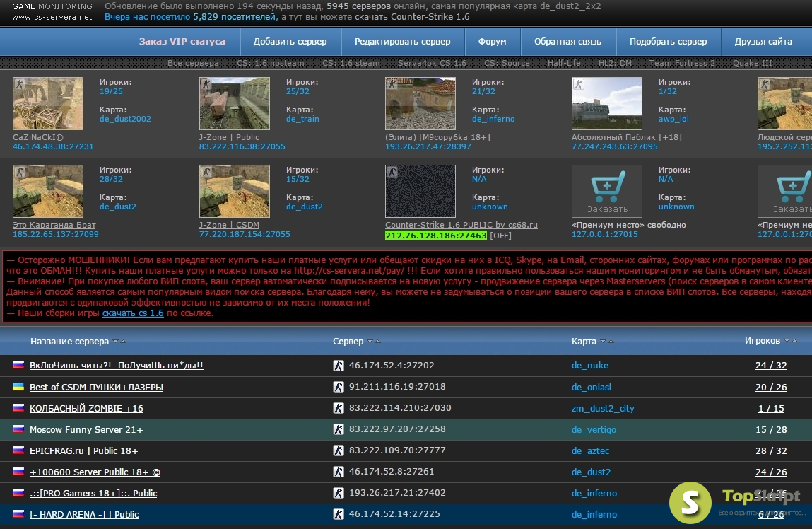Open Это Караганда Брат server link

click(54, 225)
